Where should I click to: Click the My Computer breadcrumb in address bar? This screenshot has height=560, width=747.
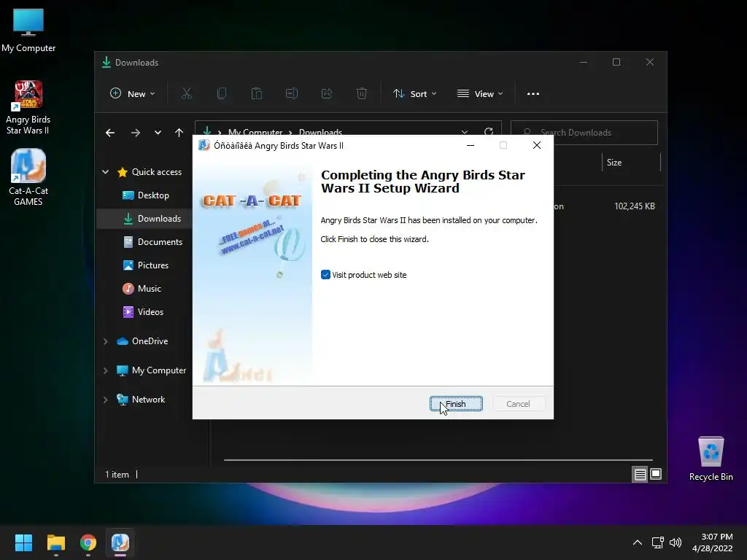(255, 132)
